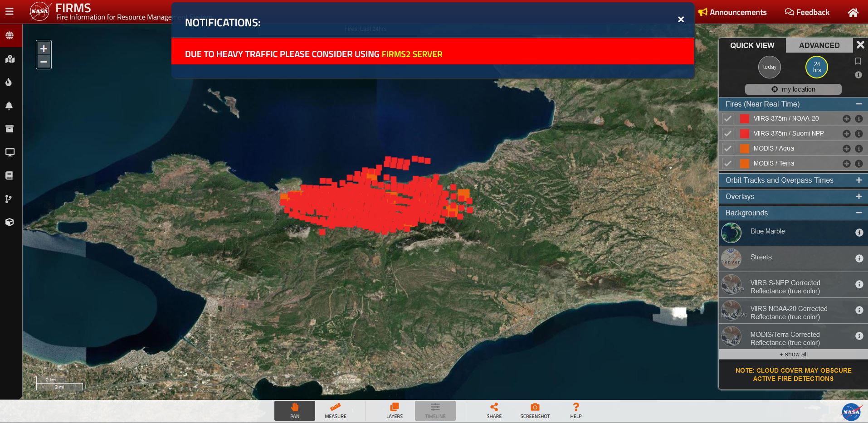
Task: Open the bell alerts icon in sidebar
Action: tap(9, 106)
